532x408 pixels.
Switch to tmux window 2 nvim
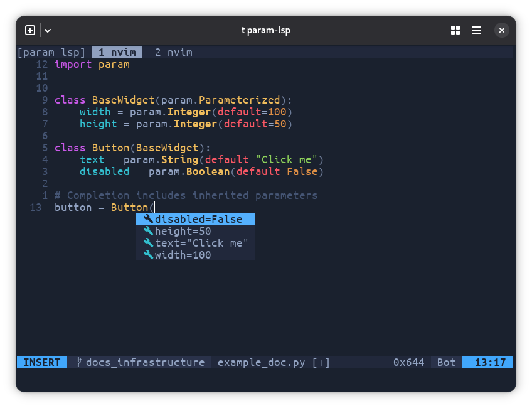(x=173, y=52)
